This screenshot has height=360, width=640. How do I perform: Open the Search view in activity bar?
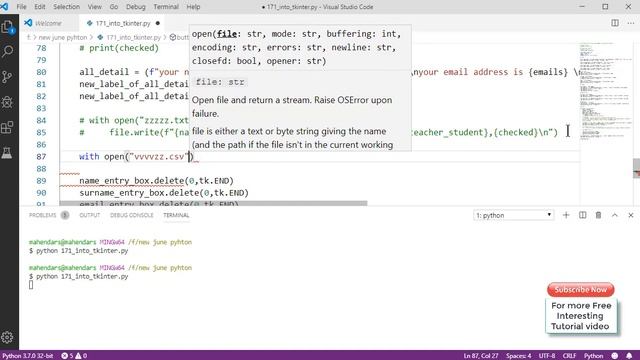pyautogui.click(x=7, y=51)
